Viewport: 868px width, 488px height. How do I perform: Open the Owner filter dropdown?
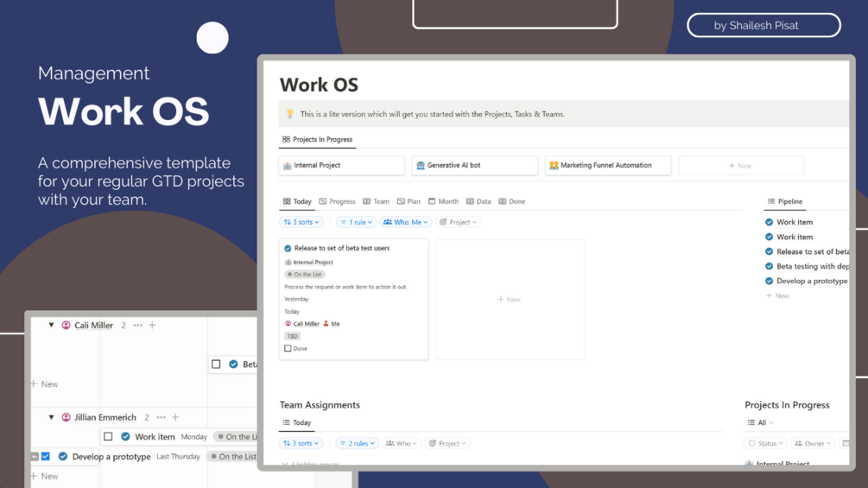click(x=813, y=443)
